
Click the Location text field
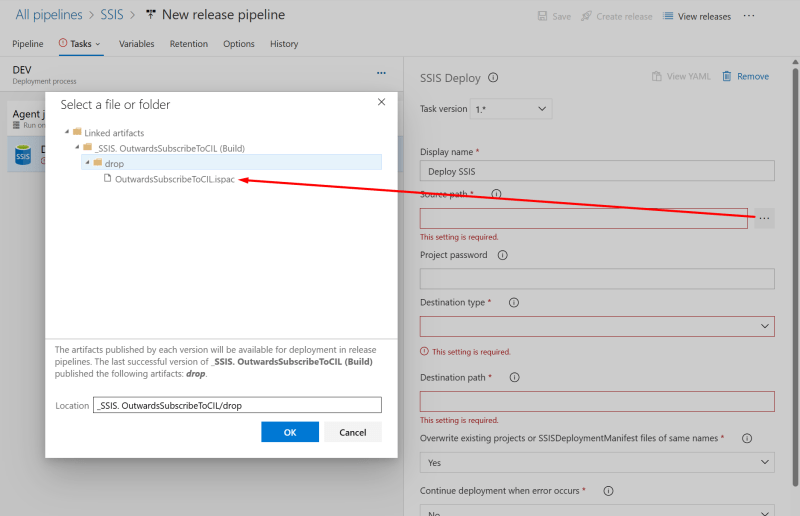tap(237, 405)
